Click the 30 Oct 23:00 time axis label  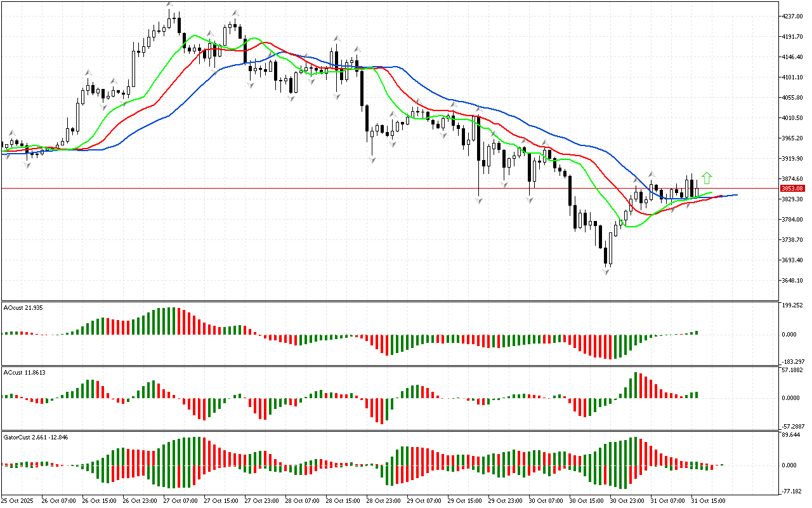[x=627, y=500]
